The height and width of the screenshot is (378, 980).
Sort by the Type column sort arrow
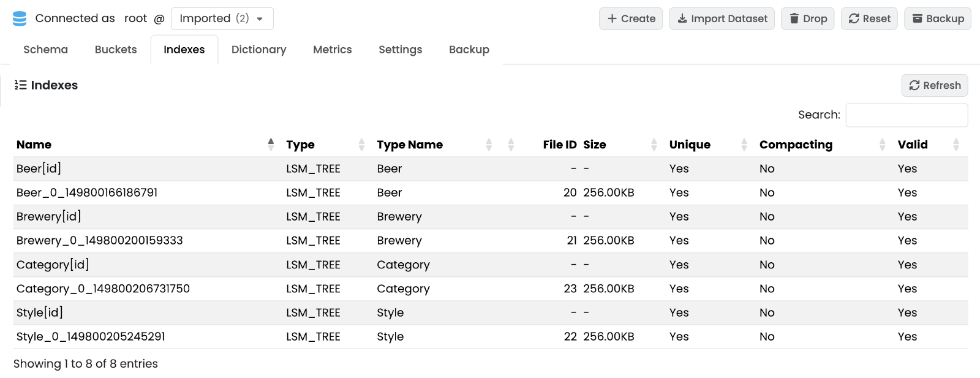[x=361, y=145]
